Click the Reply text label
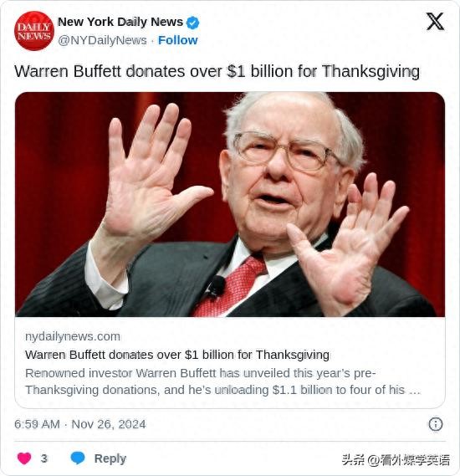Viewport: 460px width, 476px height. tap(110, 458)
